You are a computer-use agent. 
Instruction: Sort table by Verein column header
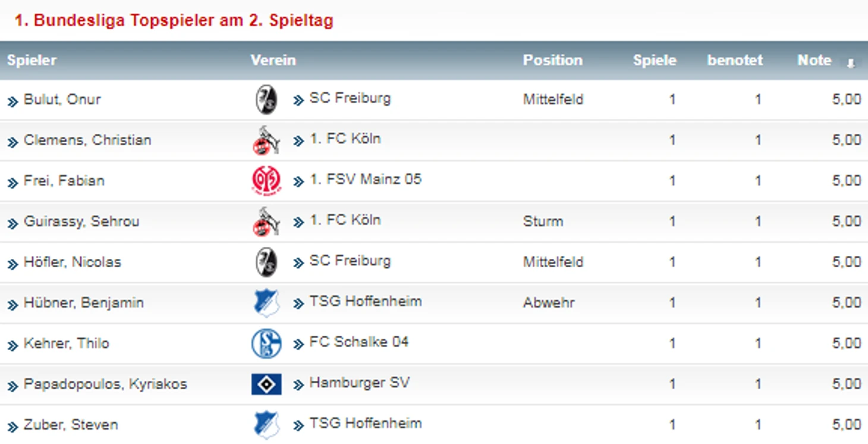pyautogui.click(x=273, y=60)
